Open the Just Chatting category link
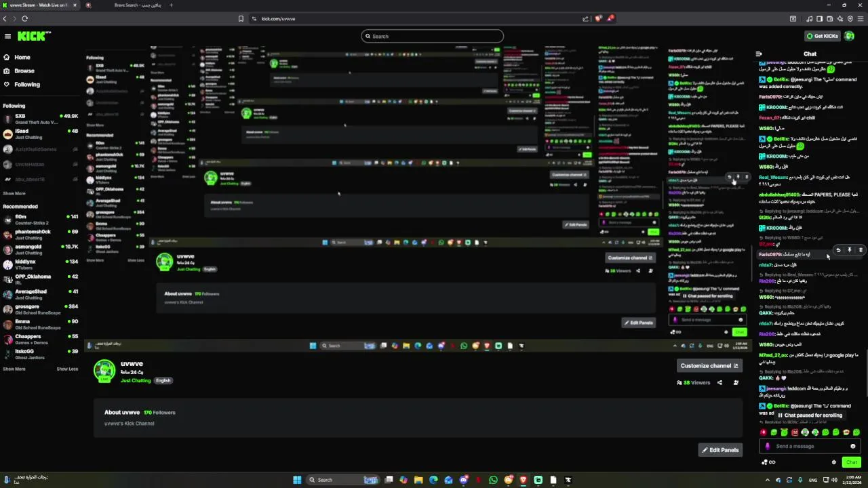The width and height of the screenshot is (868, 488). coord(136,380)
